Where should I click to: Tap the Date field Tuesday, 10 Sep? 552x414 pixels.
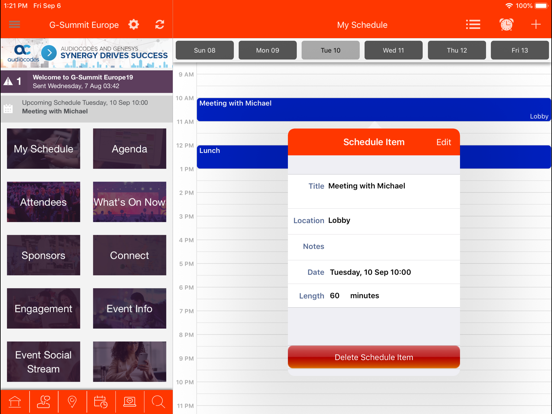pos(374,272)
